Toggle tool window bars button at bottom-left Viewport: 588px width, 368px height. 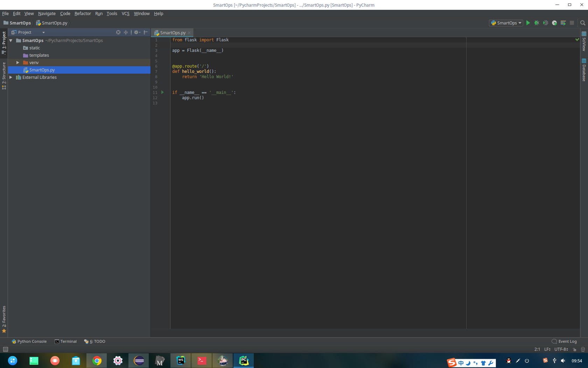point(5,349)
